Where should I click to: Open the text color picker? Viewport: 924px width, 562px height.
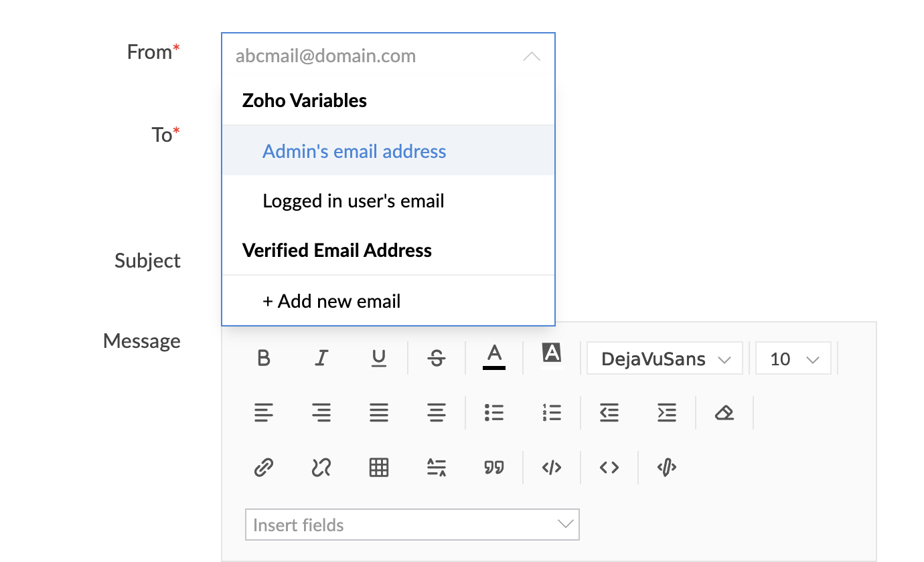pos(494,357)
